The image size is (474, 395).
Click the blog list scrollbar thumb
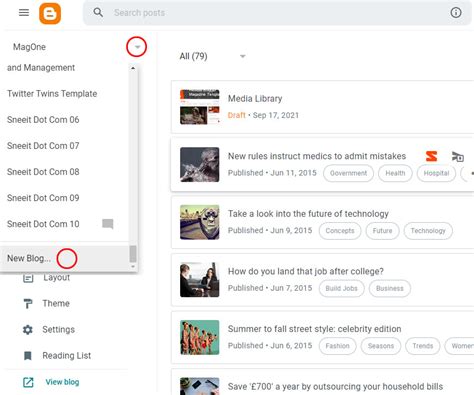[133, 254]
